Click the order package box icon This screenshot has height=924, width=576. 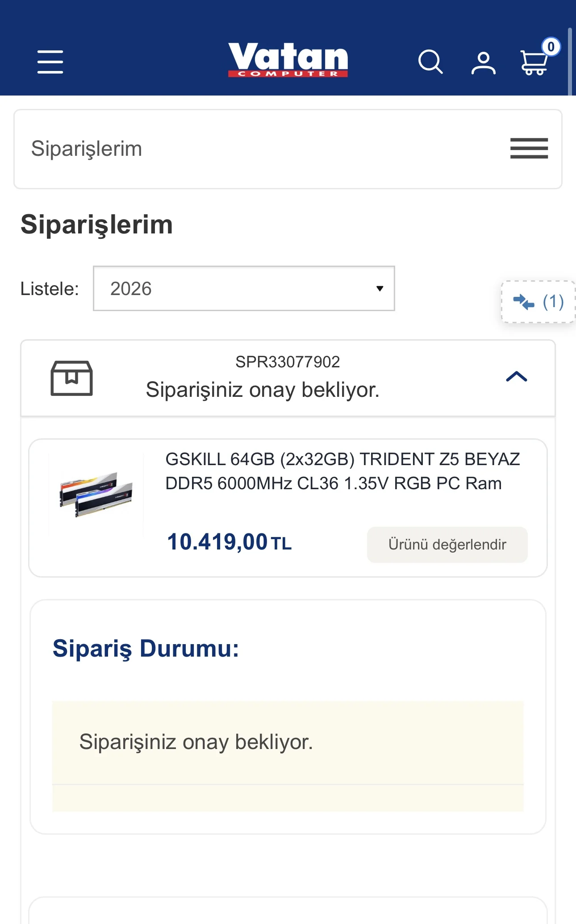coord(71,378)
